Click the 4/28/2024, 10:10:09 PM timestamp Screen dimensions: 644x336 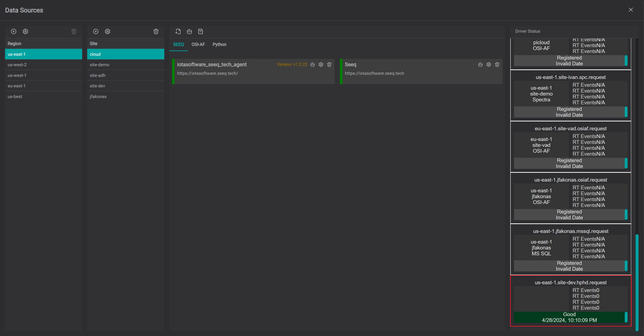(569, 320)
